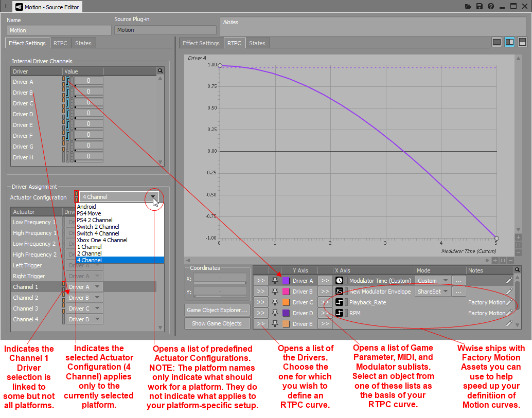
Task: Select the top-bottom split layout icon
Action: 522,42
